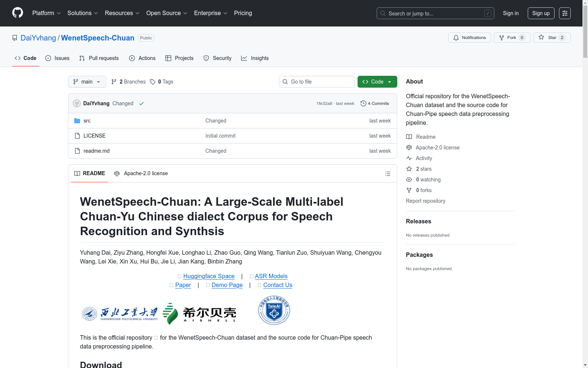This screenshot has height=368, width=588.
Task: Open the Pricing page
Action: 243,13
